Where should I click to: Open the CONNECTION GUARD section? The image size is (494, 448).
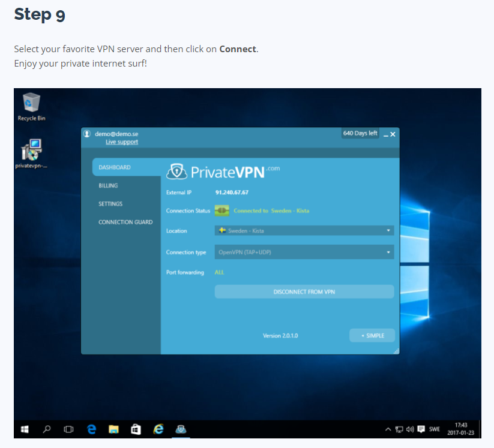tap(125, 222)
